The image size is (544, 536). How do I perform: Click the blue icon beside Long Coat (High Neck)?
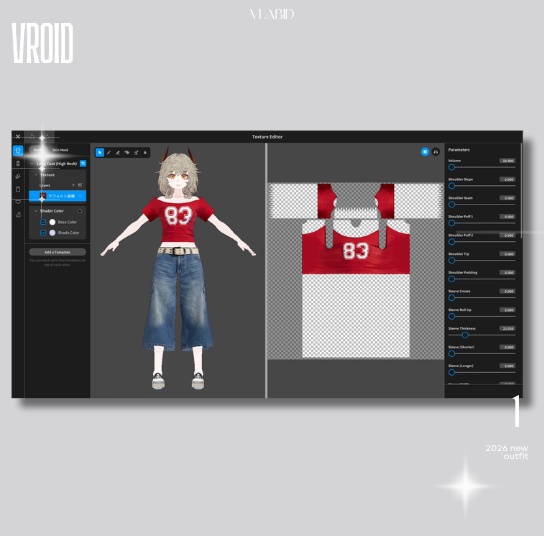(83, 163)
